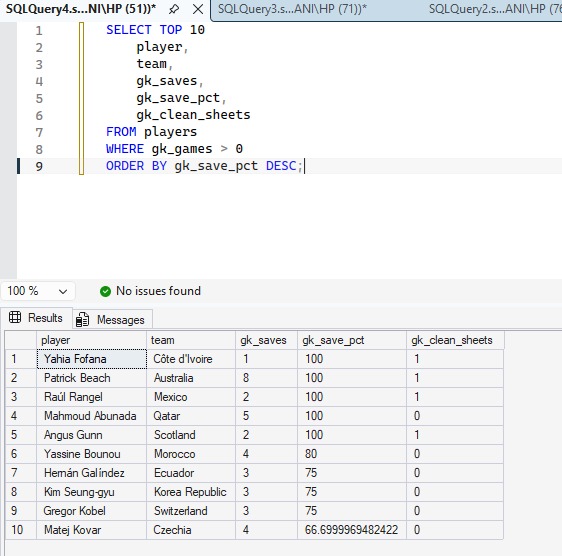Screen dimensions: 562x556
Task: Select the gk_clean_sheets column header
Action: [x=455, y=340]
